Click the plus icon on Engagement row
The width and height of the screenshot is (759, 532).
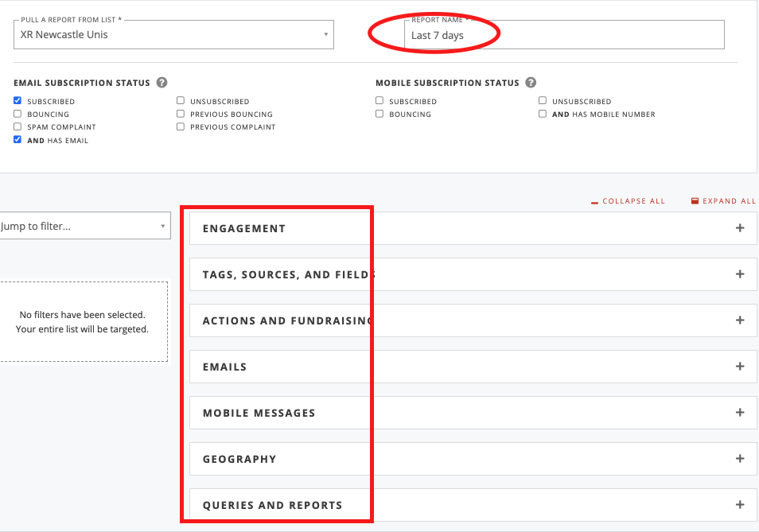[740, 227]
